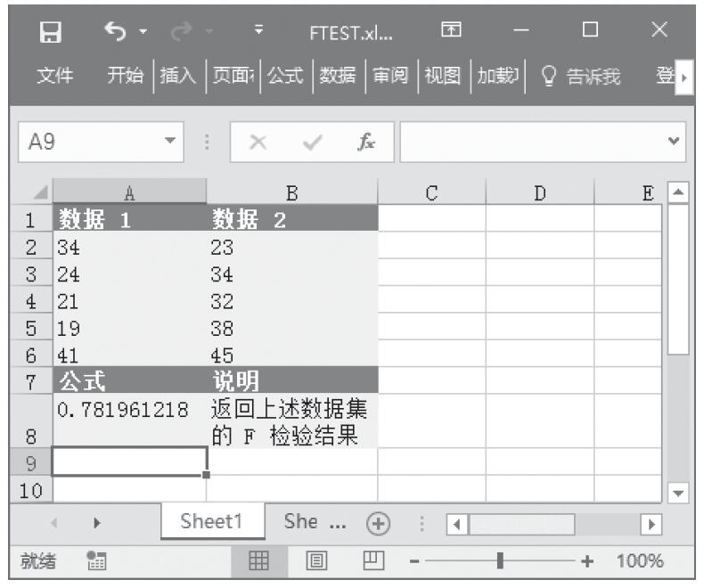Open the 公式 ribbon tab
Viewport: 704px width, 588px height.
286,78
